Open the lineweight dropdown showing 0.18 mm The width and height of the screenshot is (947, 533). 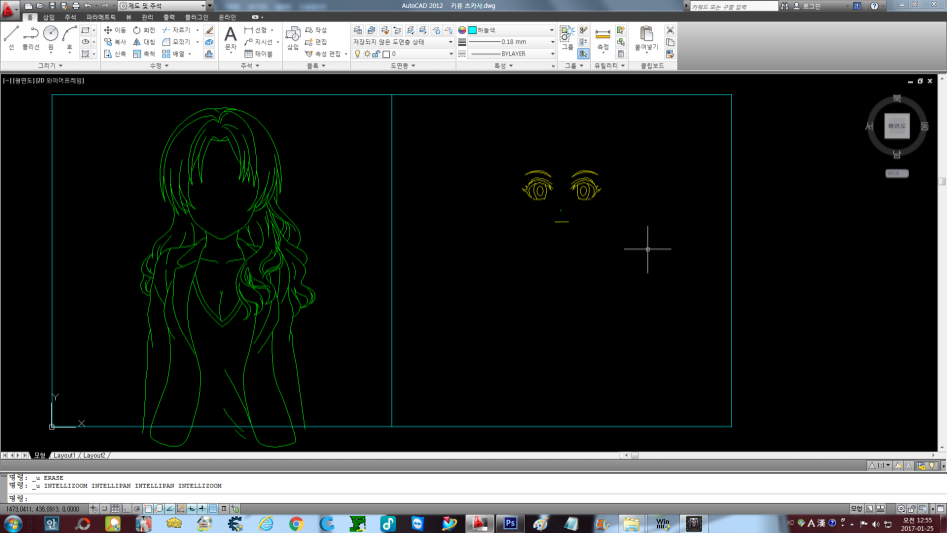(512, 42)
